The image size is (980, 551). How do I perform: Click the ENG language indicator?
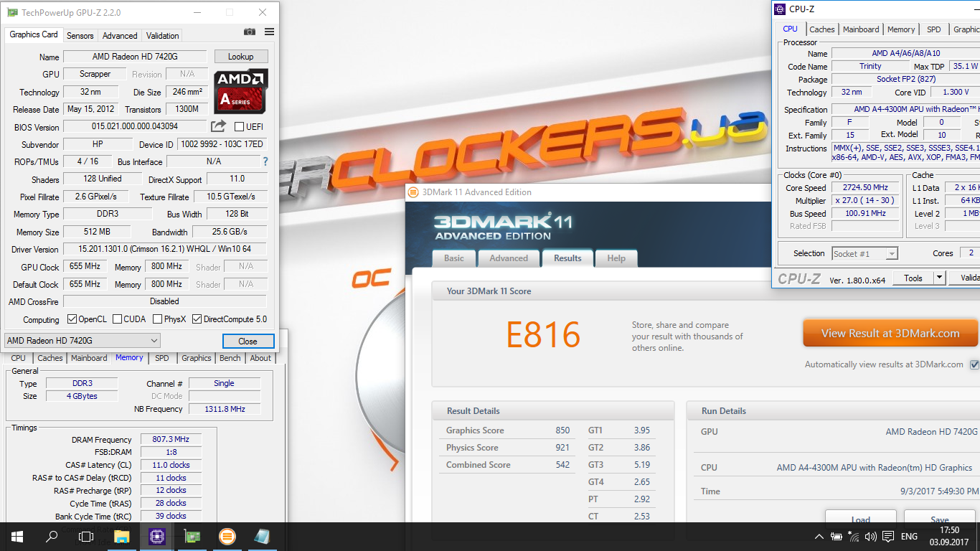(909, 537)
